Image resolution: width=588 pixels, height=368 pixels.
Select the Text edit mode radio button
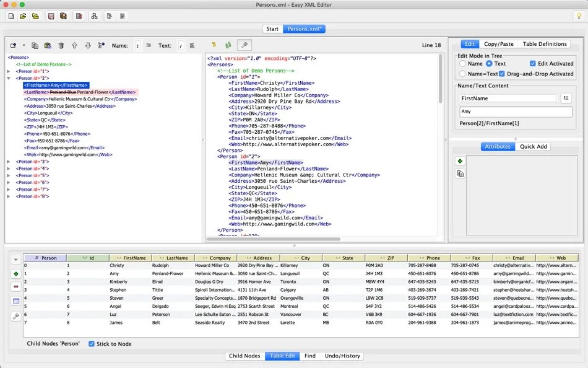tap(489, 63)
